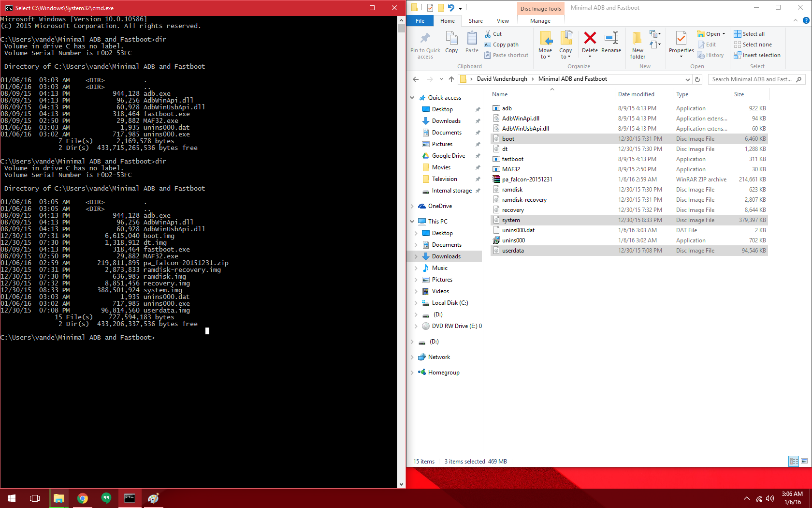The image size is (812, 508).
Task: Expand the Network node
Action: (x=412, y=357)
